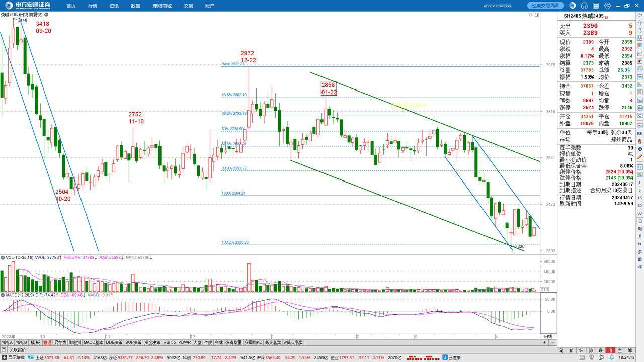The height and width of the screenshot is (362, 644).
Task: Click the down-arrow icon in right sidebar
Action: [x=640, y=31]
